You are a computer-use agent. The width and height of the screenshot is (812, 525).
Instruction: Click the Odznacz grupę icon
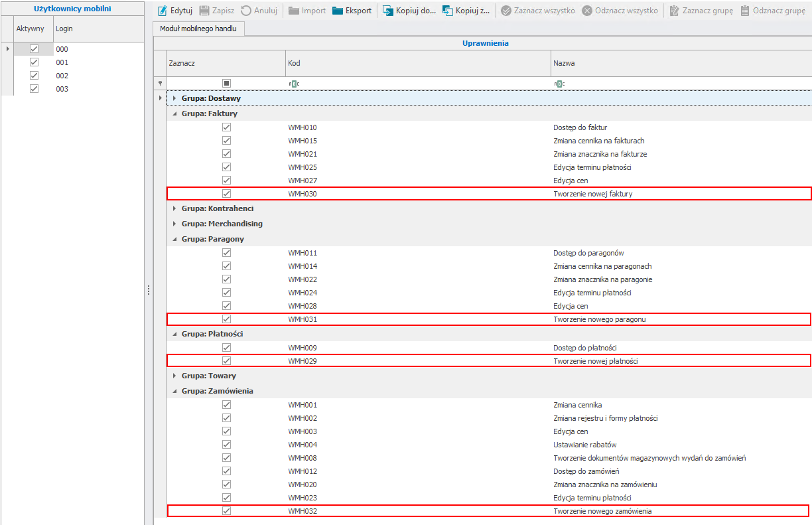[x=745, y=11]
